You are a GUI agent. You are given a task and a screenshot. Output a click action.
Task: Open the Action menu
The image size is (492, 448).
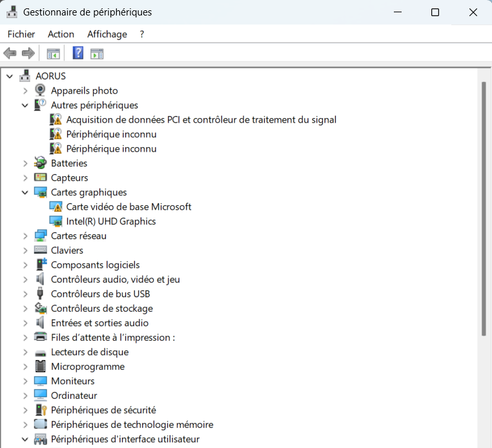tap(61, 34)
